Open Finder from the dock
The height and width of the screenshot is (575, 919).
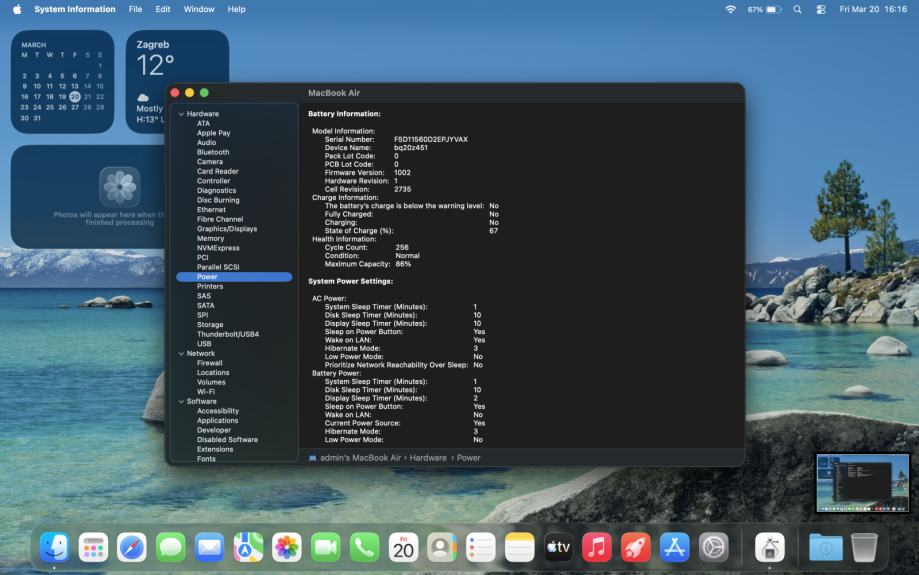(54, 547)
